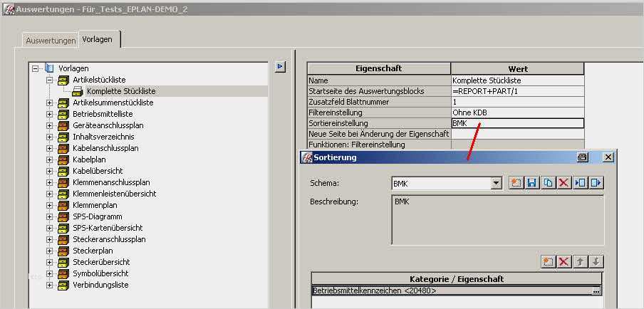Select the Vorlagen tab
This screenshot has height=309, width=644.
[97, 40]
